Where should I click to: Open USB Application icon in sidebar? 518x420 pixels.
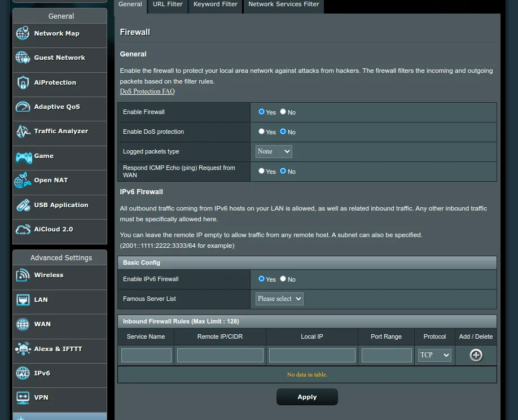pyautogui.click(x=23, y=205)
